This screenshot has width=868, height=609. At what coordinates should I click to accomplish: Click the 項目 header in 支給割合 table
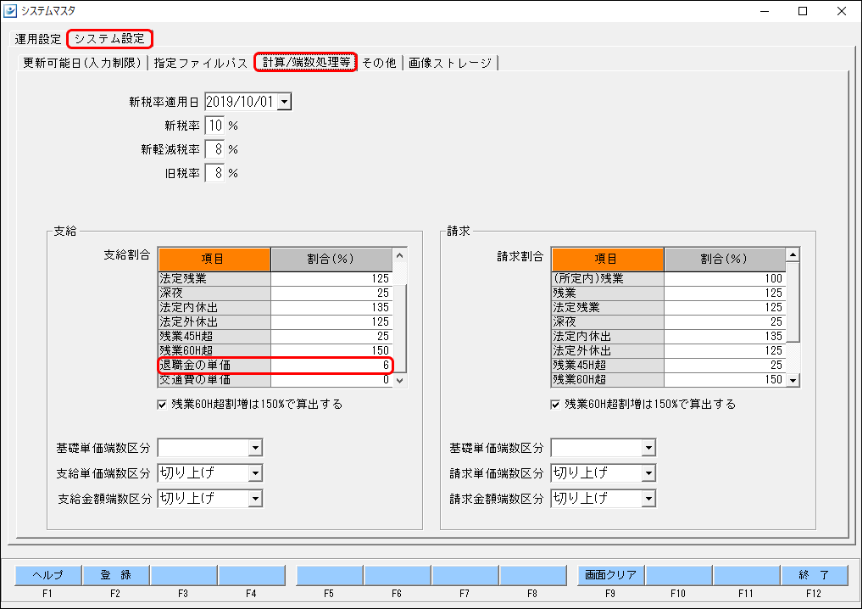point(214,260)
